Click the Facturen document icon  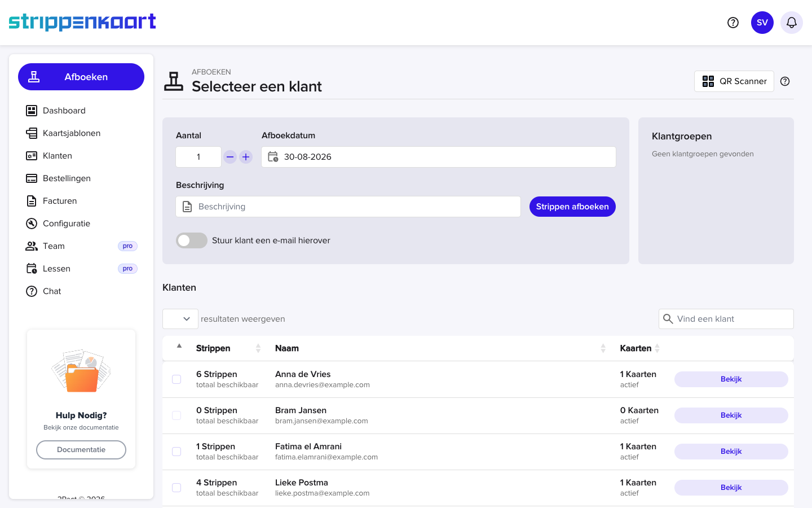(x=32, y=201)
